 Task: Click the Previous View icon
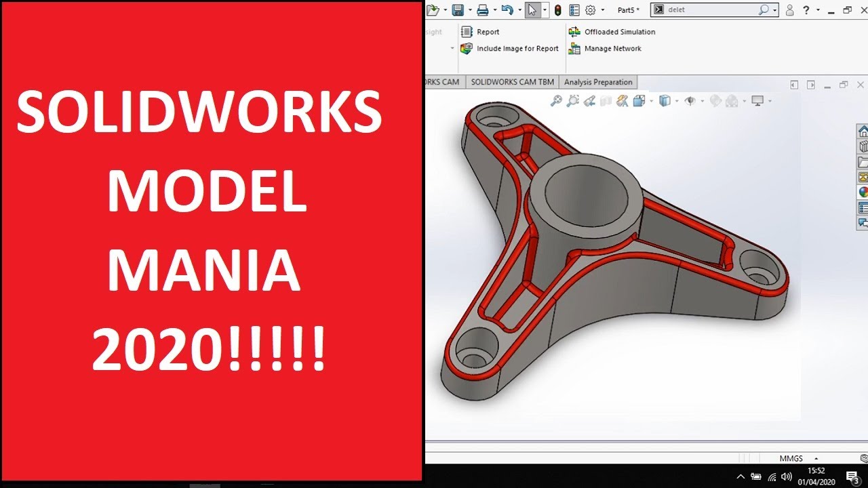pyautogui.click(x=589, y=101)
